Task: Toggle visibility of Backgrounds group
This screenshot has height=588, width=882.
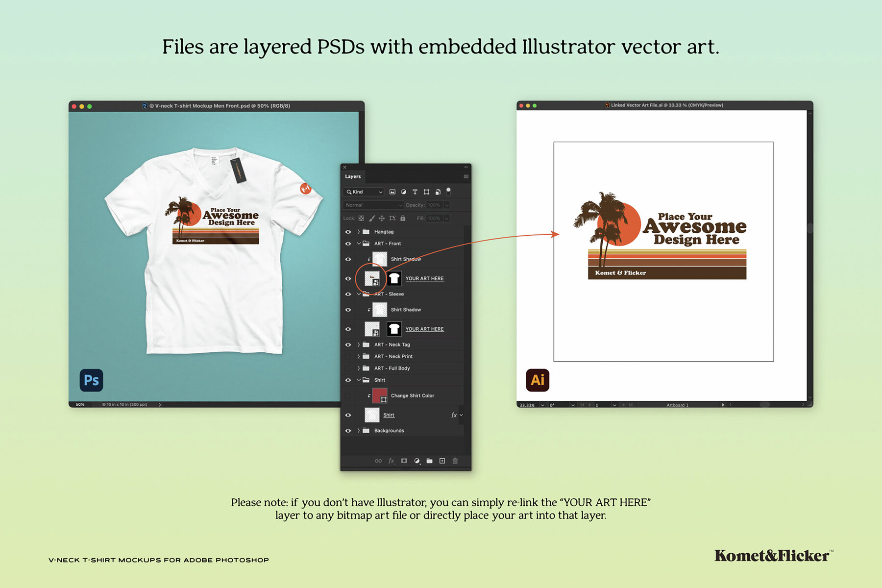Action: [x=348, y=431]
